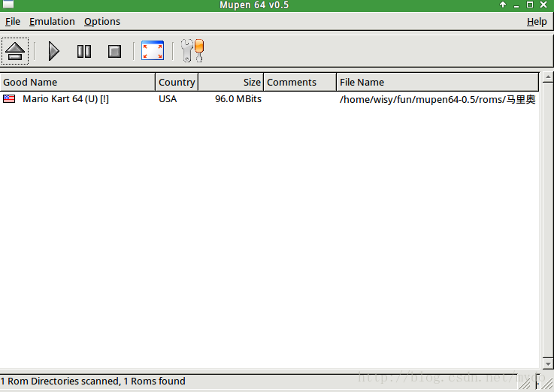The height and width of the screenshot is (392, 554).
Task: Click the USA country cell
Action: pyautogui.click(x=168, y=99)
